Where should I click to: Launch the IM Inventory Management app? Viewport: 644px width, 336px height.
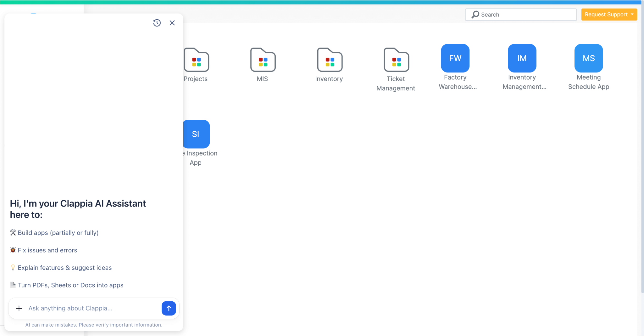tap(522, 58)
